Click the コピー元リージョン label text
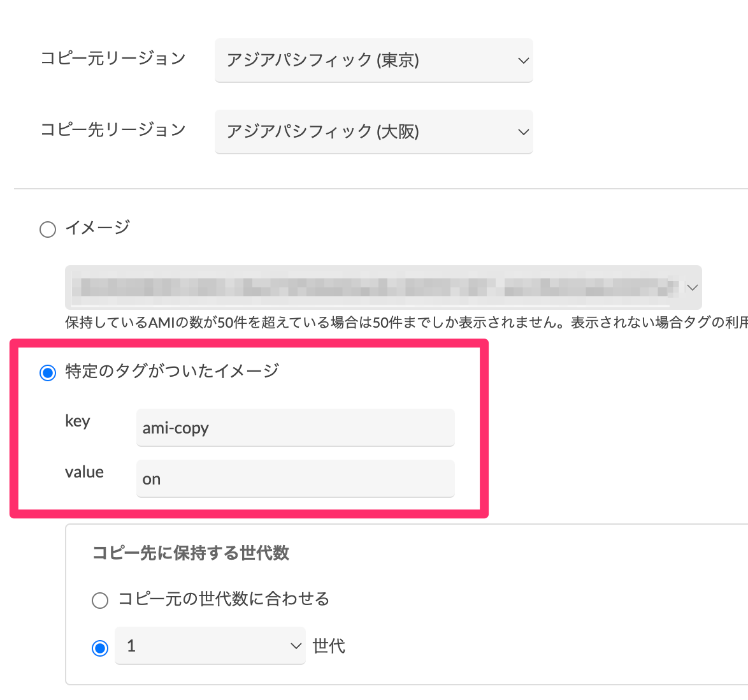 pos(113,58)
